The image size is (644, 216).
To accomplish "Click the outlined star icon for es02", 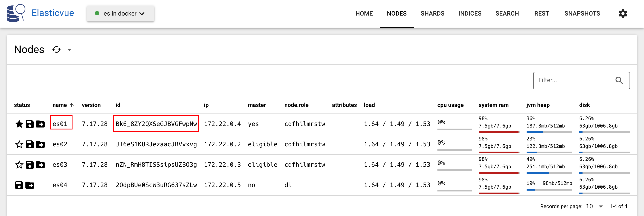I will tap(19, 144).
